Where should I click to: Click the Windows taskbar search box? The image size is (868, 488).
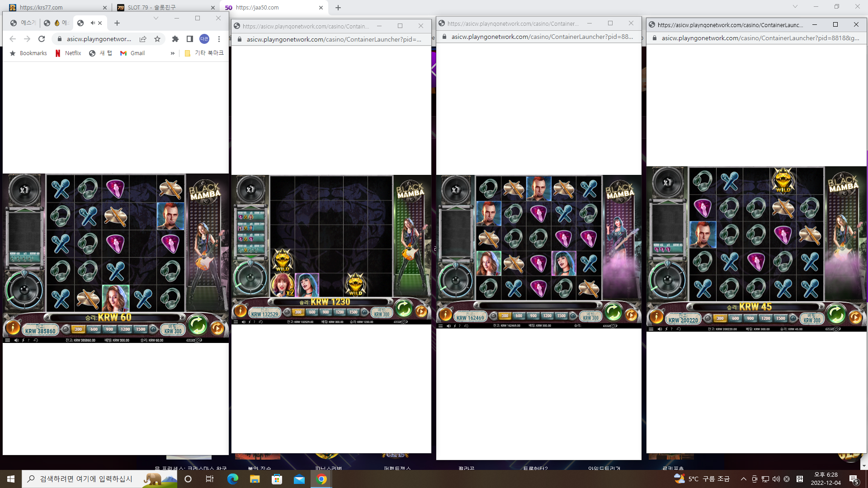point(99,479)
